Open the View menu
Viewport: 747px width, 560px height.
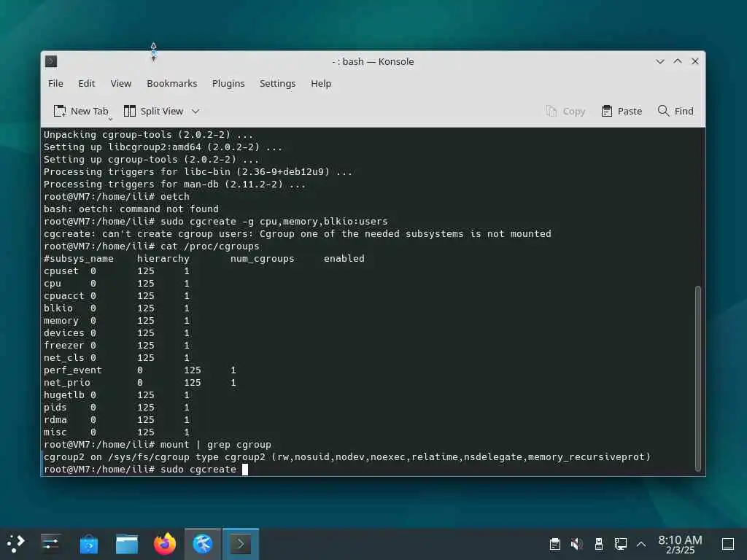point(120,83)
